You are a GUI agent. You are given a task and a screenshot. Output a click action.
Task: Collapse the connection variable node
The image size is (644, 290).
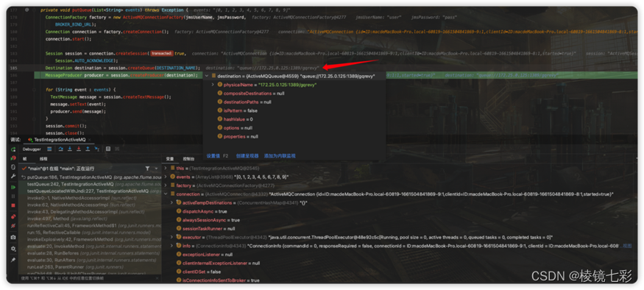coord(166,194)
